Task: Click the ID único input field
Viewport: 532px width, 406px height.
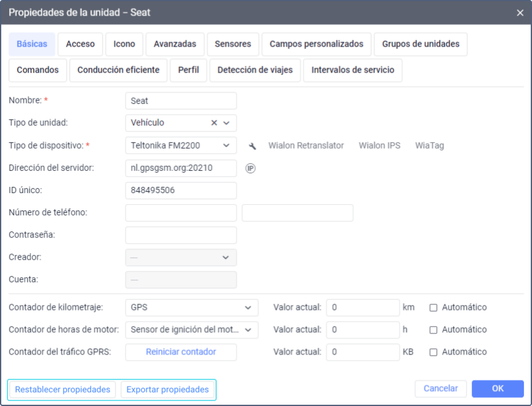Action: 181,191
